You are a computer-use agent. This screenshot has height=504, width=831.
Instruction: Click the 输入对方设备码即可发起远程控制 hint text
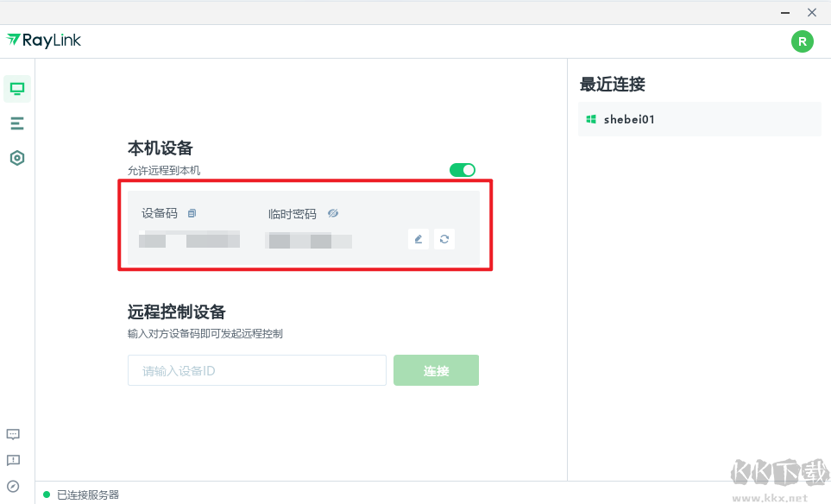point(205,333)
